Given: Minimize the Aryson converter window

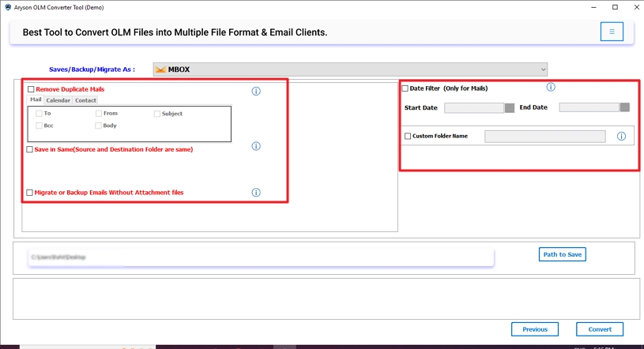Looking at the screenshot, I should [x=593, y=7].
